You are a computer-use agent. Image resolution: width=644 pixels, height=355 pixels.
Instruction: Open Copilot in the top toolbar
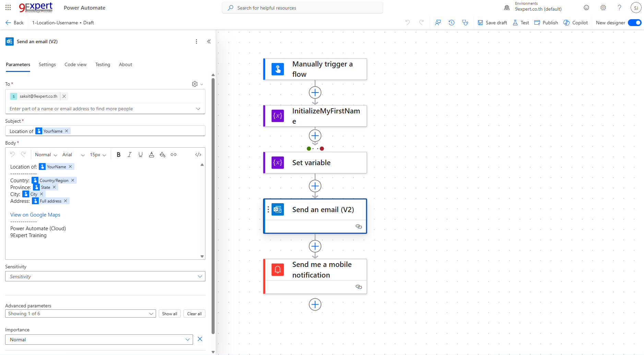[576, 23]
